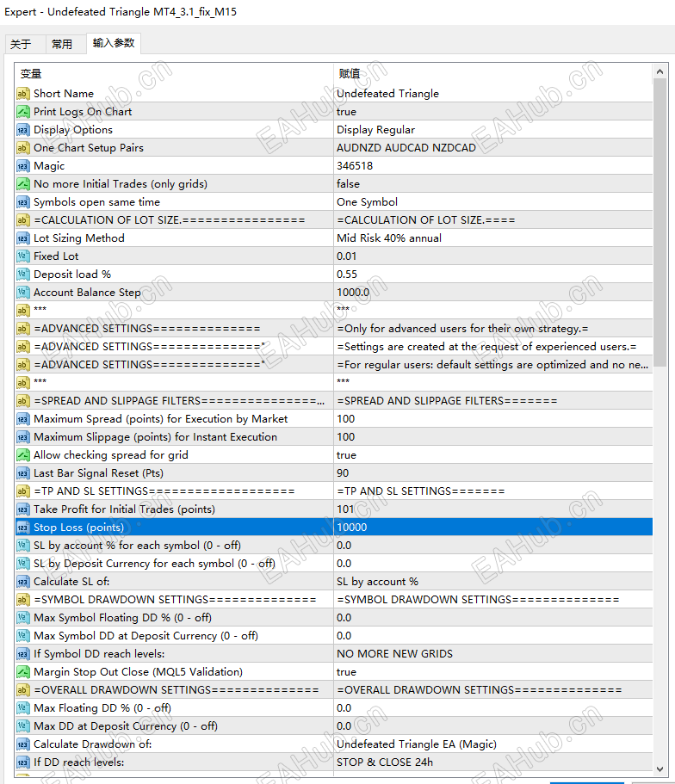
Task: Click the boolean icon beside Allow checking spread for grid
Action: (23, 455)
